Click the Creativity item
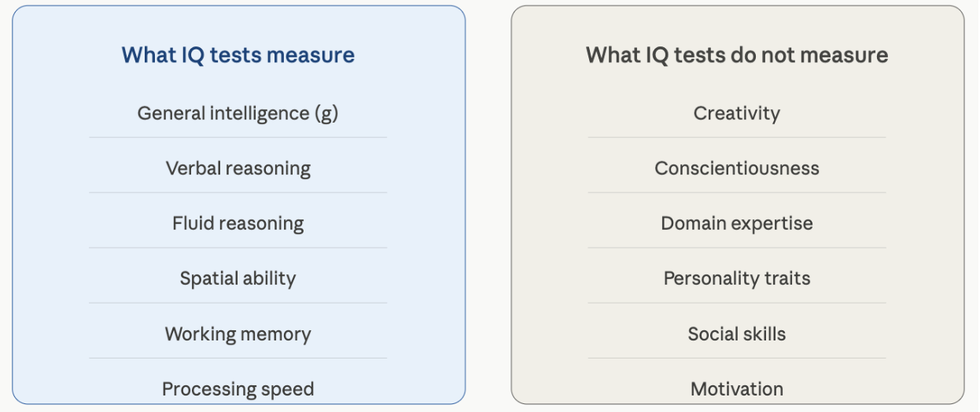The image size is (980, 412). [x=737, y=113]
